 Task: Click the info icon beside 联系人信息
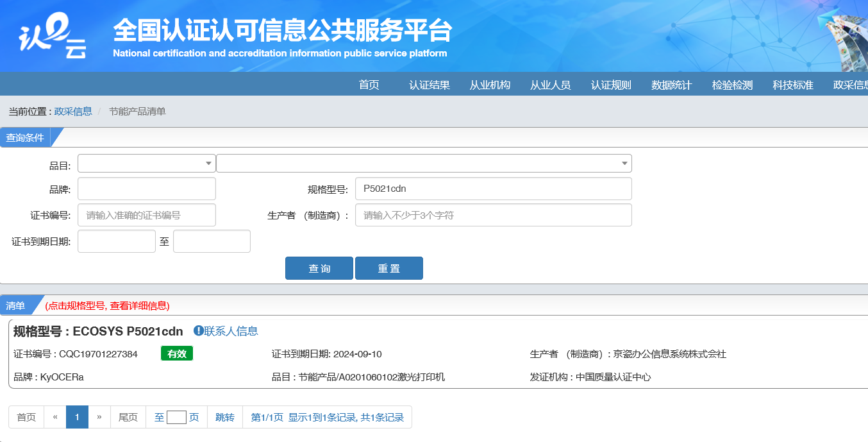point(199,331)
